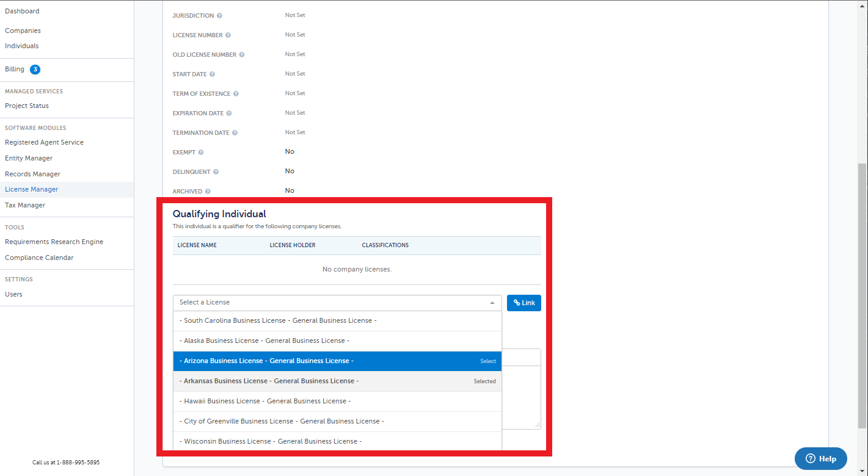This screenshot has width=868, height=476.
Task: Click the Archived help icon
Action: 208,191
